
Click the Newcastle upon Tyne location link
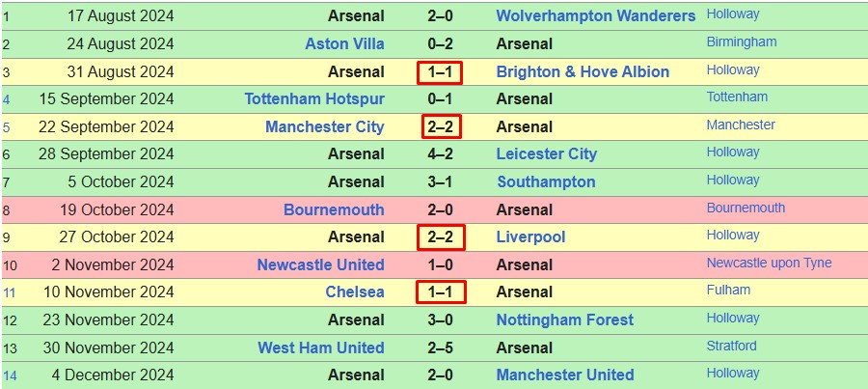pos(769,264)
